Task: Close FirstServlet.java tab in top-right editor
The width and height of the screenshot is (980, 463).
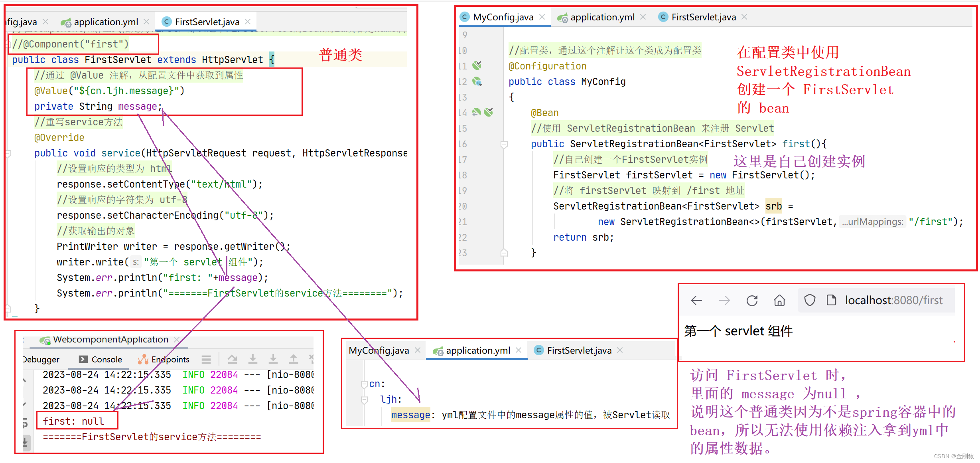Action: pyautogui.click(x=744, y=17)
